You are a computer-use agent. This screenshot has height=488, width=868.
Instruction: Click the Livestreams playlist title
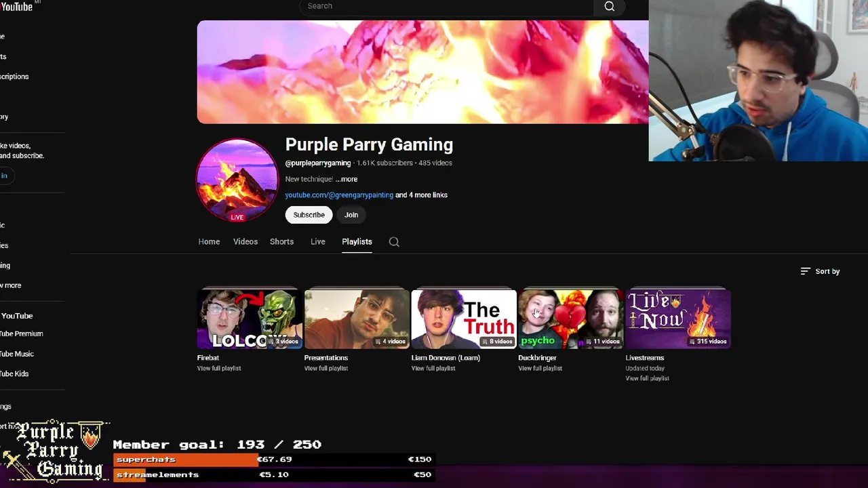click(x=644, y=358)
